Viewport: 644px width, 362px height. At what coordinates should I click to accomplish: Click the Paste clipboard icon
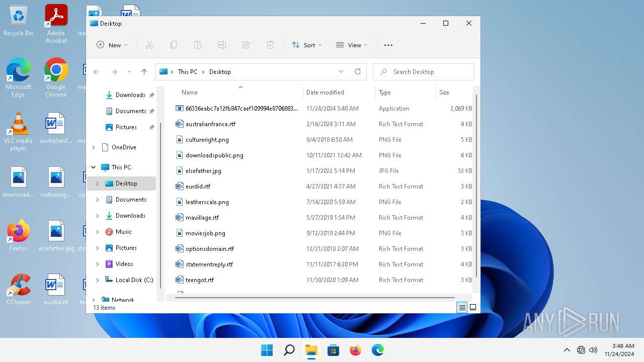pyautogui.click(x=198, y=45)
